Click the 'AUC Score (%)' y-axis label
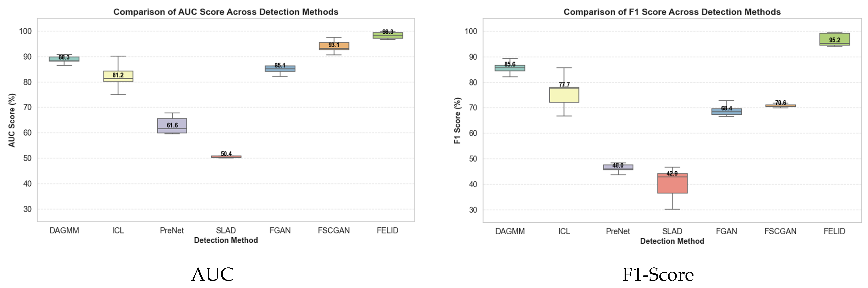 12,120
